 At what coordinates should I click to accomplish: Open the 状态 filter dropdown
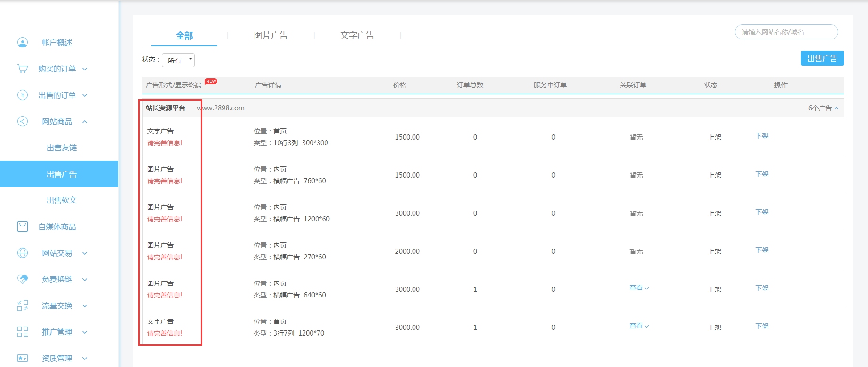pos(178,60)
